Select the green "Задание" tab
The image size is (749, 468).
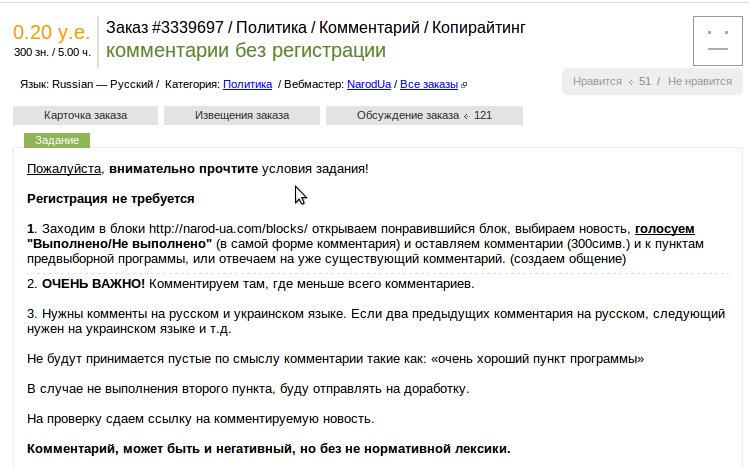click(x=57, y=140)
